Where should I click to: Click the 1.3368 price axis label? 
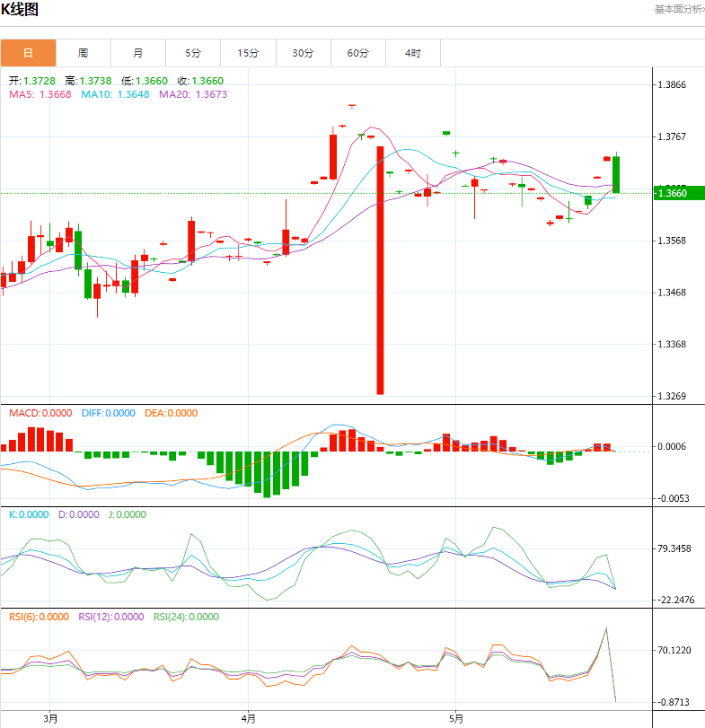coord(672,344)
